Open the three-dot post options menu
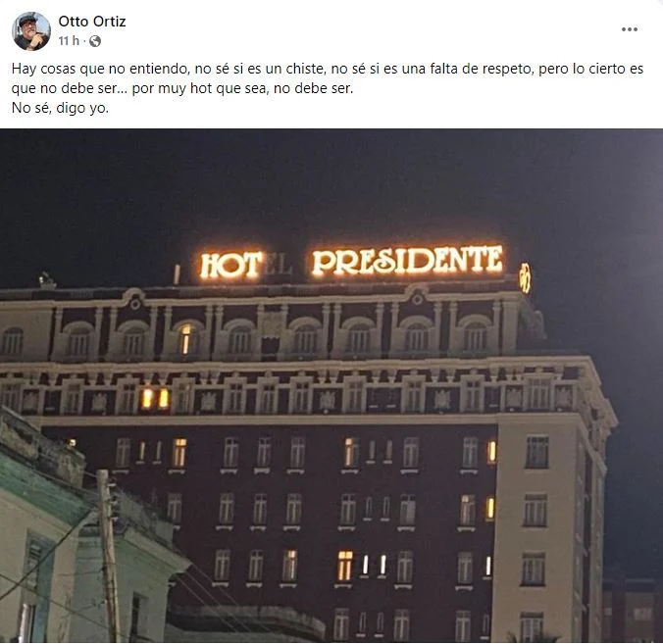This screenshot has width=663, height=644. click(x=630, y=29)
